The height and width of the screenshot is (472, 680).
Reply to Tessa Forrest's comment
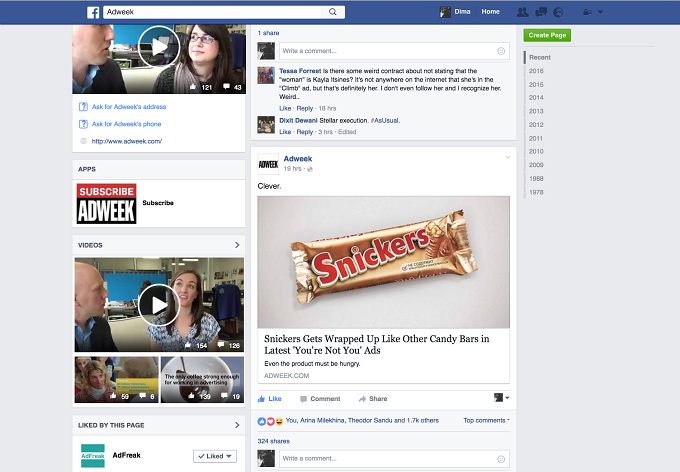click(304, 108)
